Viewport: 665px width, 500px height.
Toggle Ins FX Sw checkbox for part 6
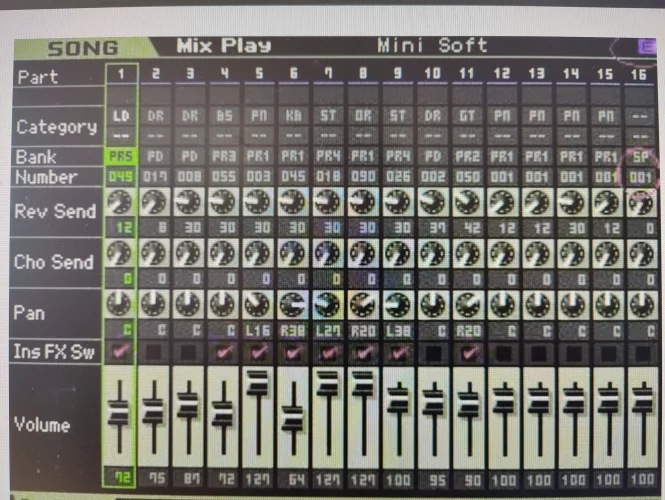pos(292,350)
